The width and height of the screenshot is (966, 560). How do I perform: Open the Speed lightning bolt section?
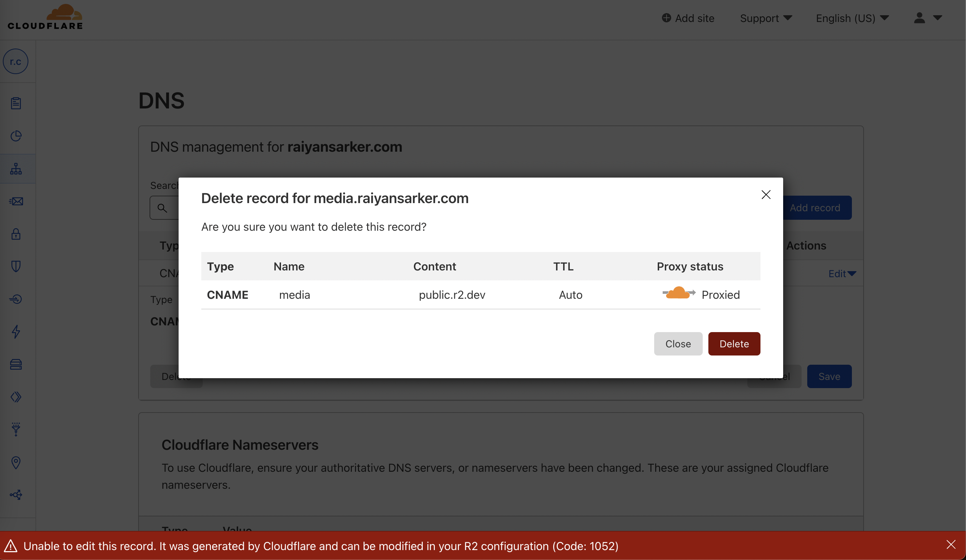point(16,332)
